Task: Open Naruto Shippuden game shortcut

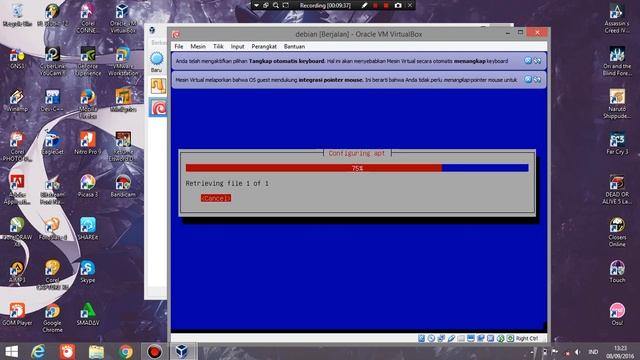Action: pyautogui.click(x=617, y=104)
